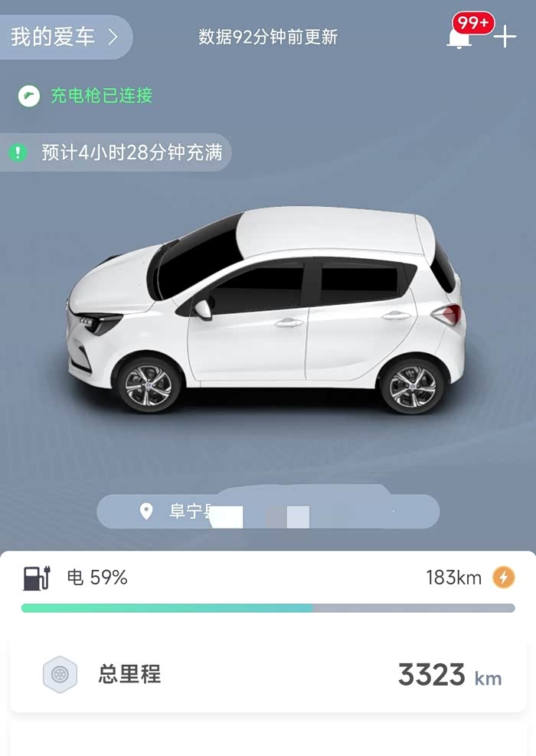Tap the green charging gun connected icon
This screenshot has height=756, width=536.
pyautogui.click(x=29, y=96)
